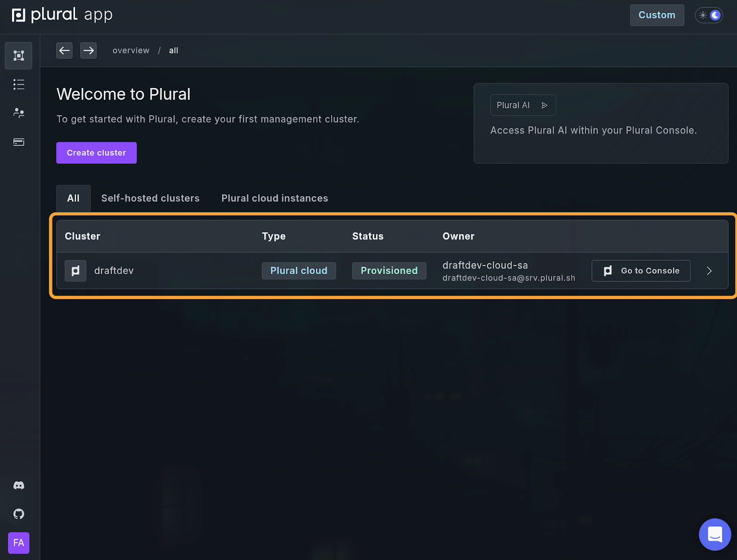Open the GitHub link icon
This screenshot has width=737, height=560.
coord(18,514)
